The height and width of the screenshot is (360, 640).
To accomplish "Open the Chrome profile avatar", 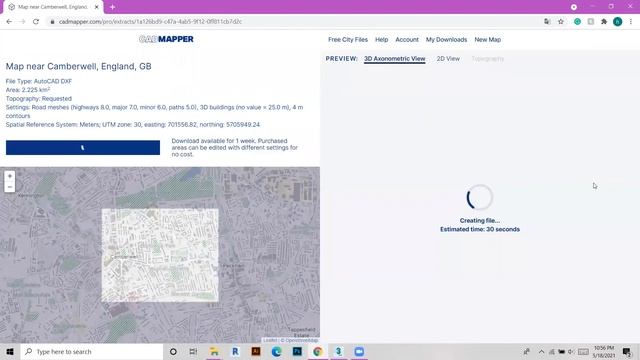I will (x=618, y=22).
